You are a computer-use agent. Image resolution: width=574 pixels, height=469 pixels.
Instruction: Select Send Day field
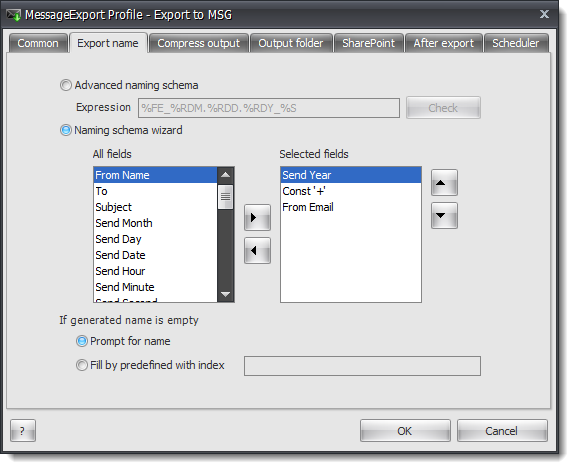tap(156, 239)
